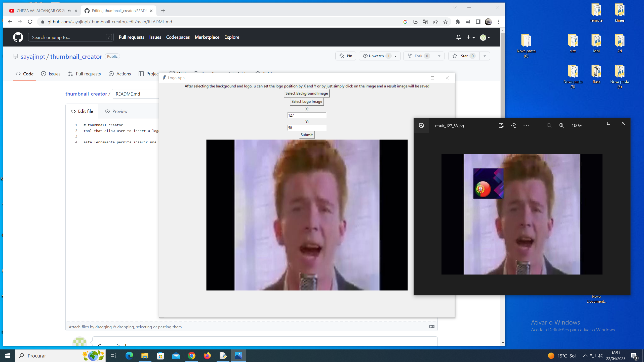Viewport: 644px width, 362px height.
Task: Bookmark this page with star icon
Action: 445,22
